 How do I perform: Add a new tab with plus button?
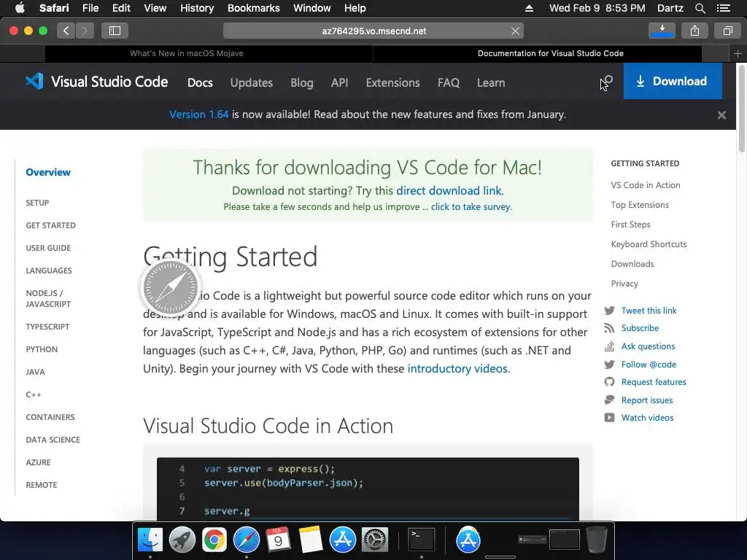pyautogui.click(x=738, y=54)
